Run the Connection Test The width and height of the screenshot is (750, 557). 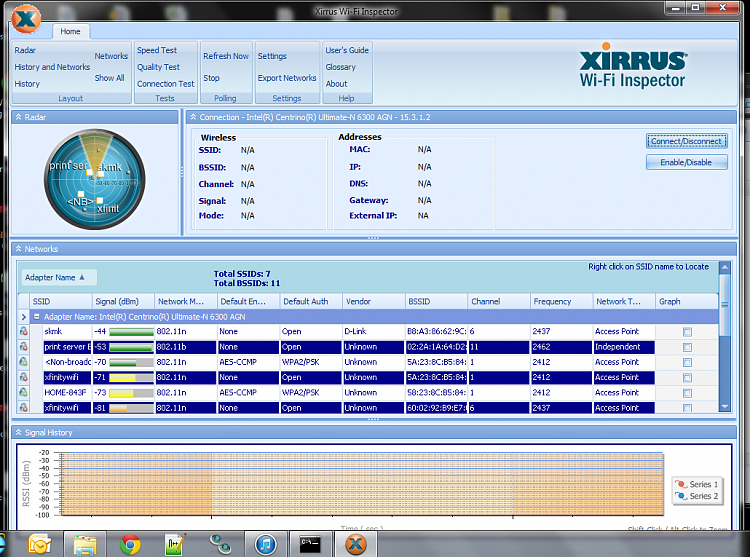click(165, 84)
